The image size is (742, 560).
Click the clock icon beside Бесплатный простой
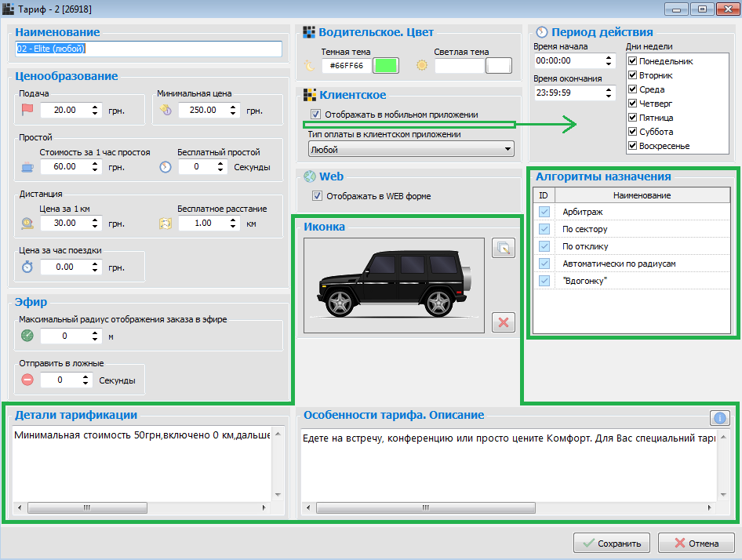tap(165, 167)
